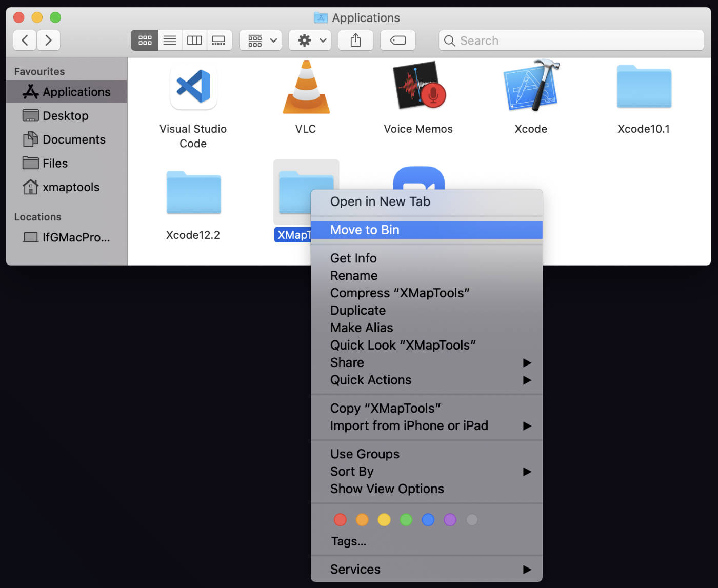The height and width of the screenshot is (588, 718).
Task: Choose Rename from context menu
Action: [x=427, y=275]
